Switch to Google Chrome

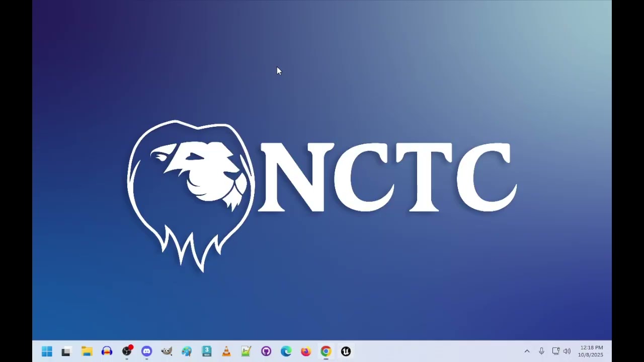[326, 351]
